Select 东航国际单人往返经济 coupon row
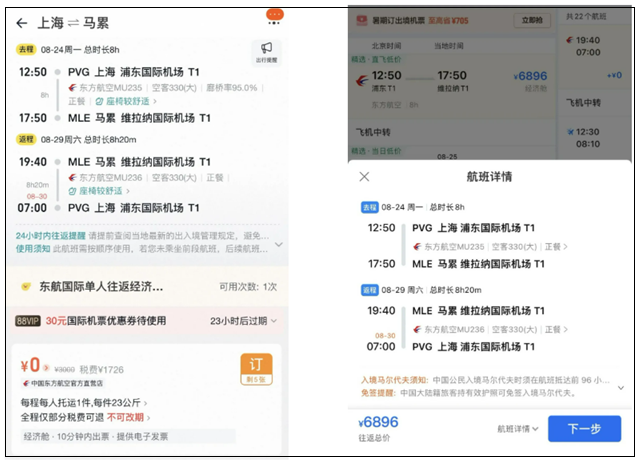This screenshot has width=640, height=464. [x=147, y=286]
